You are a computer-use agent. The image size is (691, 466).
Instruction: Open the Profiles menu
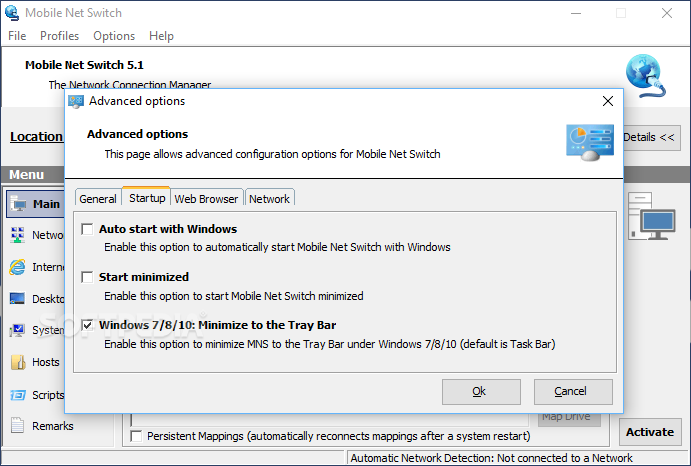pos(59,36)
